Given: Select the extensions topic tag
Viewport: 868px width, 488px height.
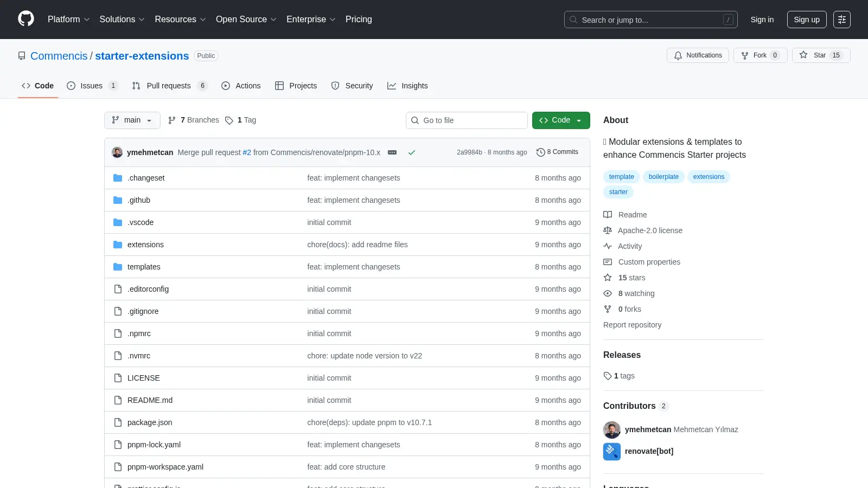Looking at the screenshot, I should point(709,177).
